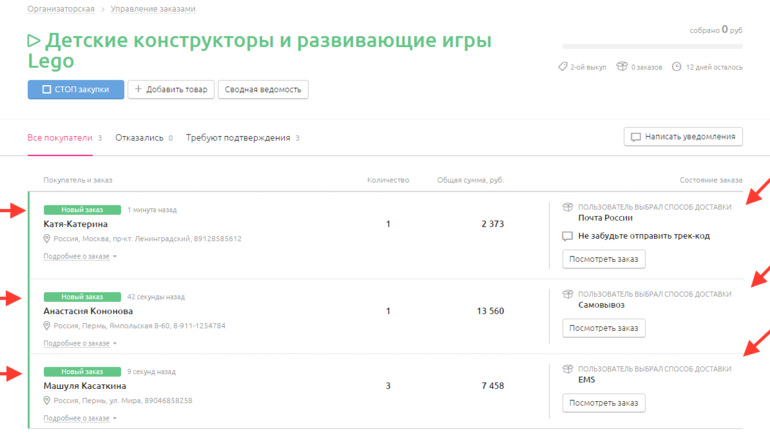
Task: Click location pin icon under Катя-Катерина
Action: tap(47, 239)
